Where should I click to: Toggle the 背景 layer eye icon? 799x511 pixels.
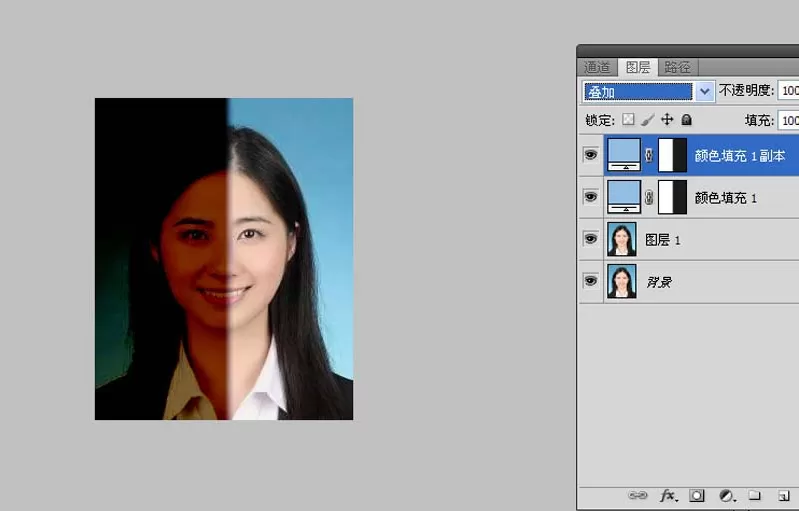pyautogui.click(x=591, y=281)
